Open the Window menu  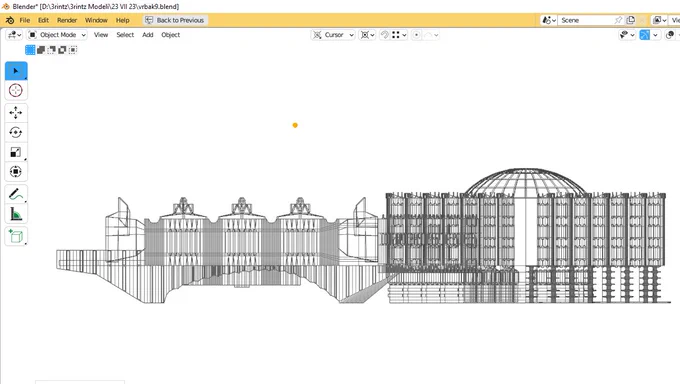tap(96, 20)
